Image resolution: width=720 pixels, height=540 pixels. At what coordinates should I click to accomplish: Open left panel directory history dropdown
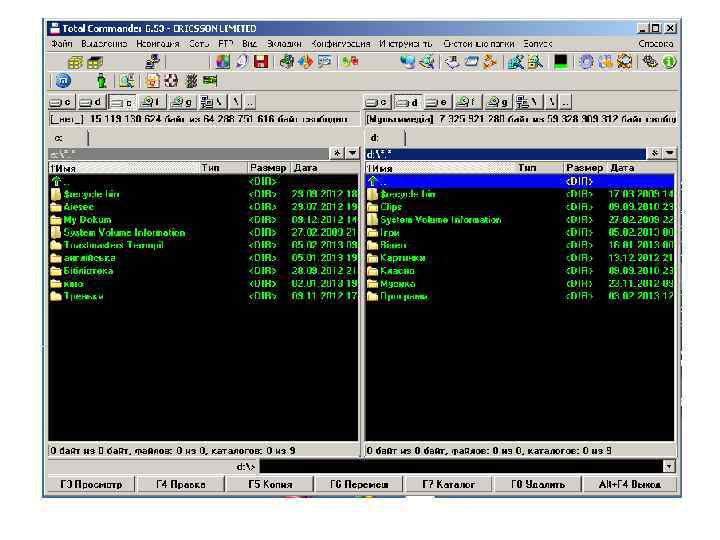point(352,153)
